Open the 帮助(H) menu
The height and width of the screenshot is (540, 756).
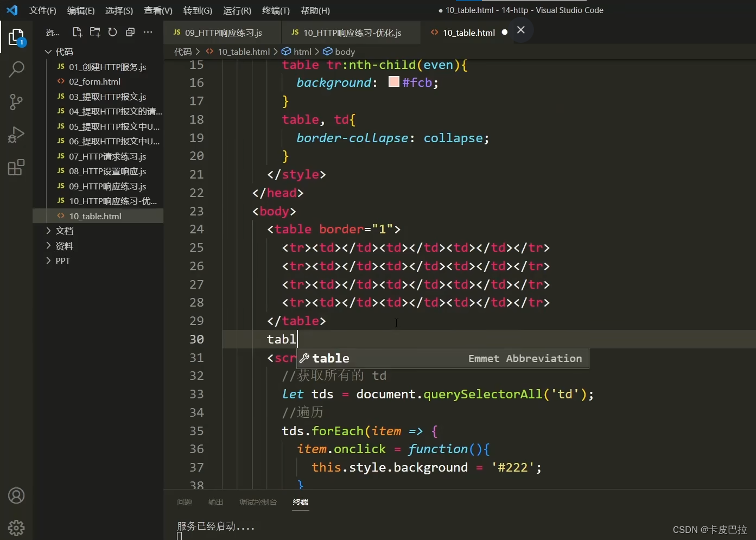coord(315,10)
